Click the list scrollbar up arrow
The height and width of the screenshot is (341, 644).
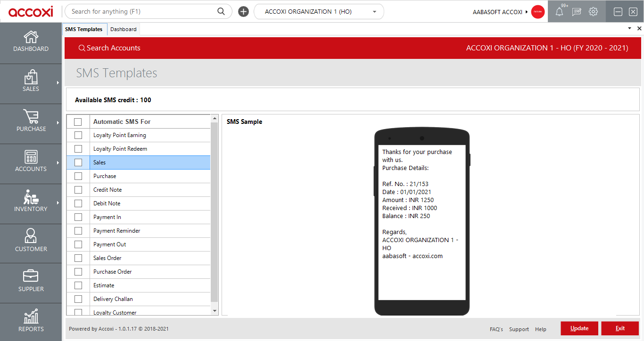[215, 118]
